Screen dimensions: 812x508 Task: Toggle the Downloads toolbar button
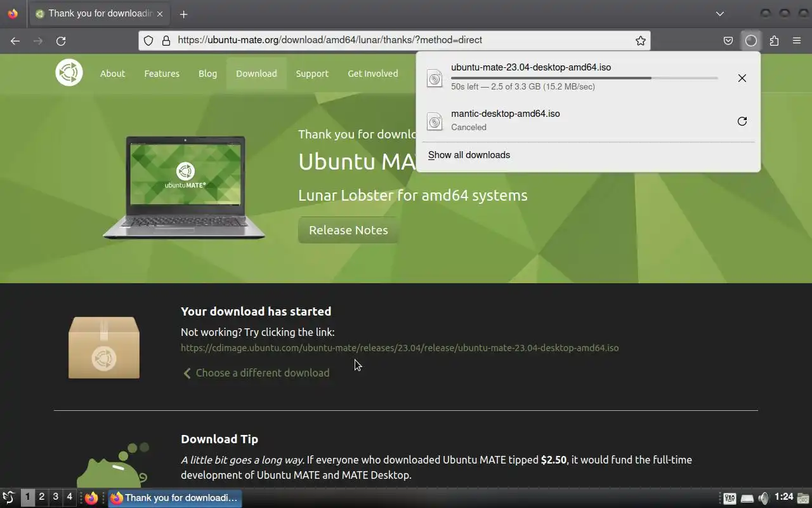751,41
